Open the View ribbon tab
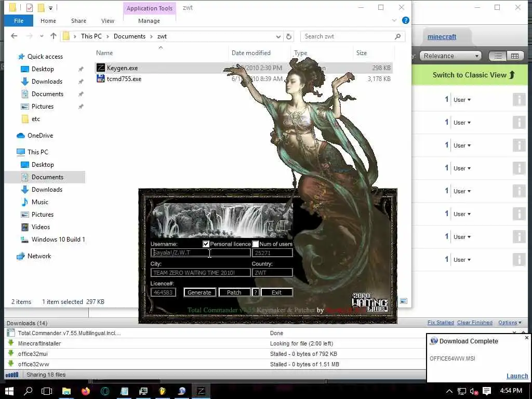This screenshot has width=532, height=399. pyautogui.click(x=108, y=21)
